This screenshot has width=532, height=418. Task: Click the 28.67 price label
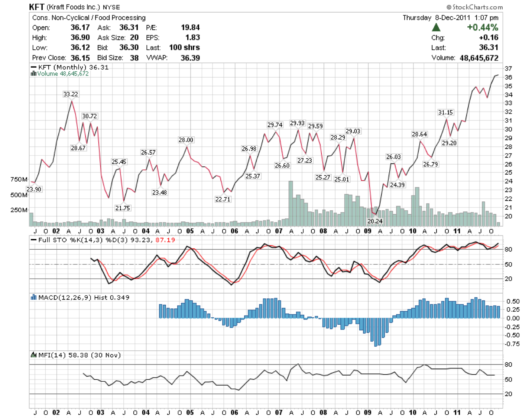point(78,148)
